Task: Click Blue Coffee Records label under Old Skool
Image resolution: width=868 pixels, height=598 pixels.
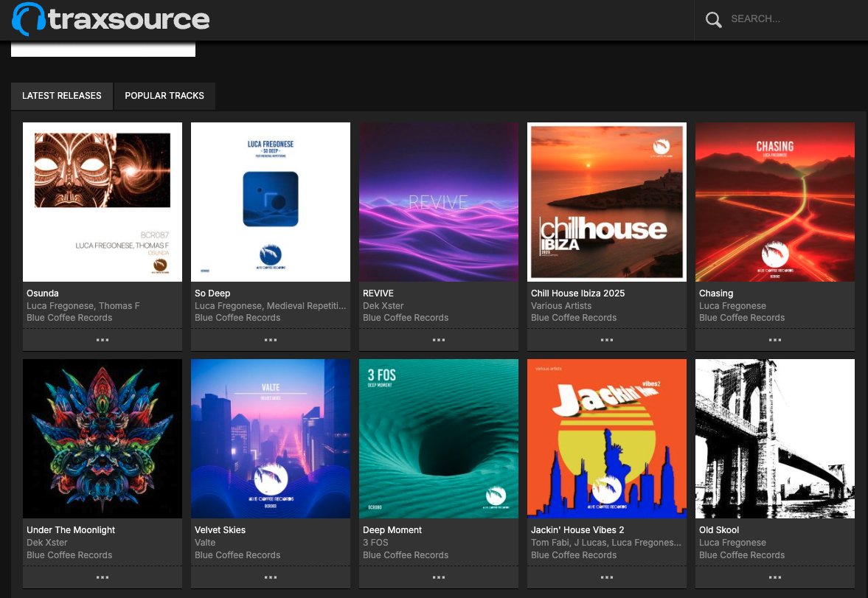Action: point(742,554)
